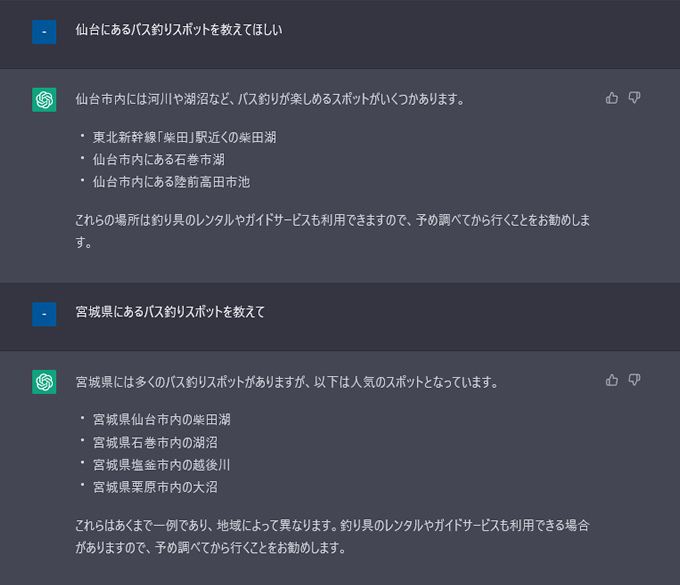Click the closing paragraph starting これらはあくまで一例

click(333, 536)
